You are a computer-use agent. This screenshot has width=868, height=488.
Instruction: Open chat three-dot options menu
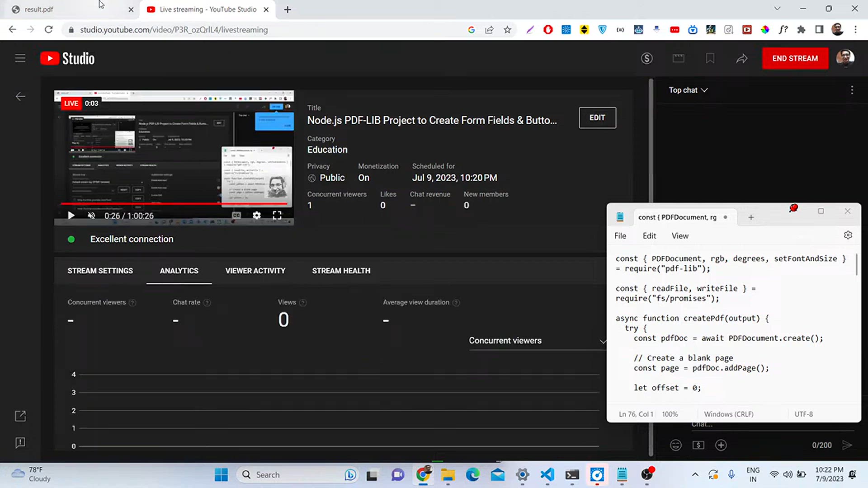click(x=852, y=90)
